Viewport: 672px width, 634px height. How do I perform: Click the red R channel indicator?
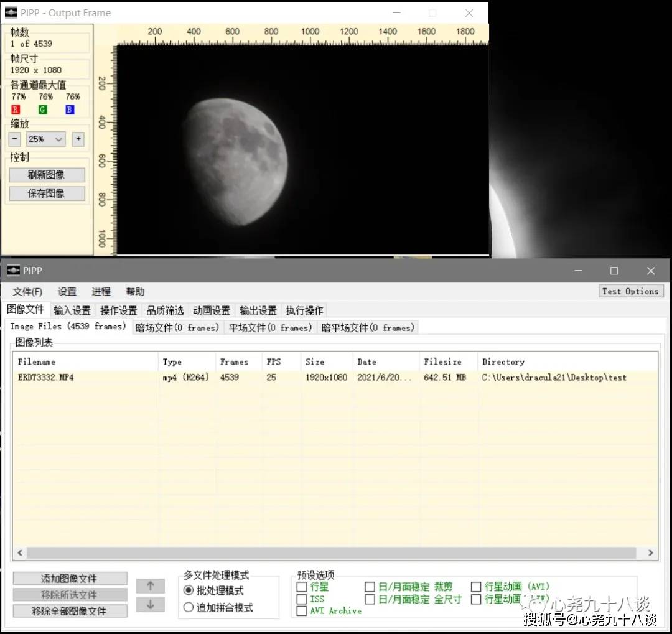16,110
